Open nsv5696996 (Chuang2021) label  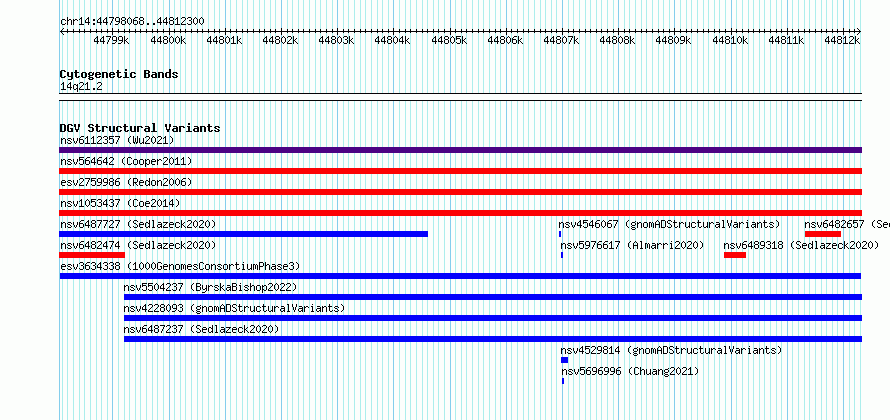[x=631, y=371]
